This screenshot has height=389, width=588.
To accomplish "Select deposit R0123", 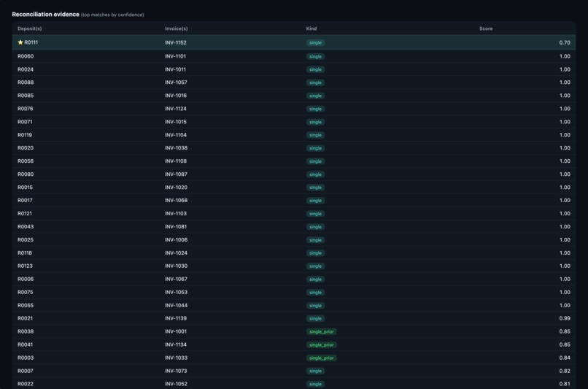I will (25, 266).
